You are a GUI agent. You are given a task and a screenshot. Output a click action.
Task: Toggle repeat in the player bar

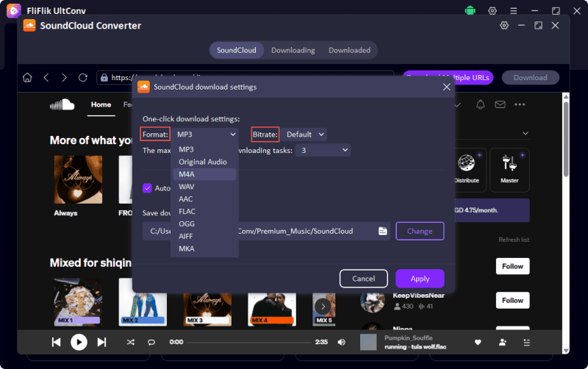pos(151,342)
